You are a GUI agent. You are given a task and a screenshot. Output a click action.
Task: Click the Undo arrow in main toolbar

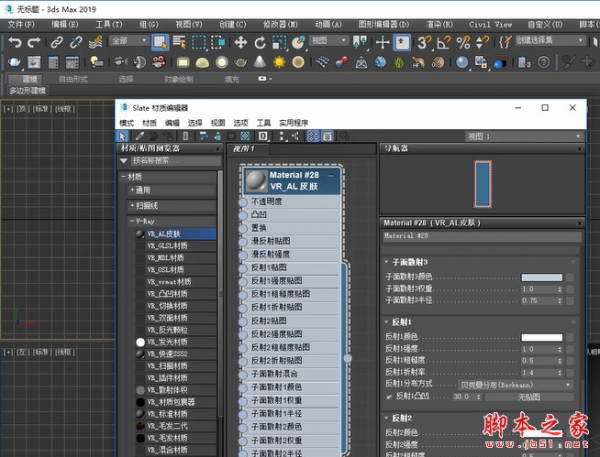(13, 42)
